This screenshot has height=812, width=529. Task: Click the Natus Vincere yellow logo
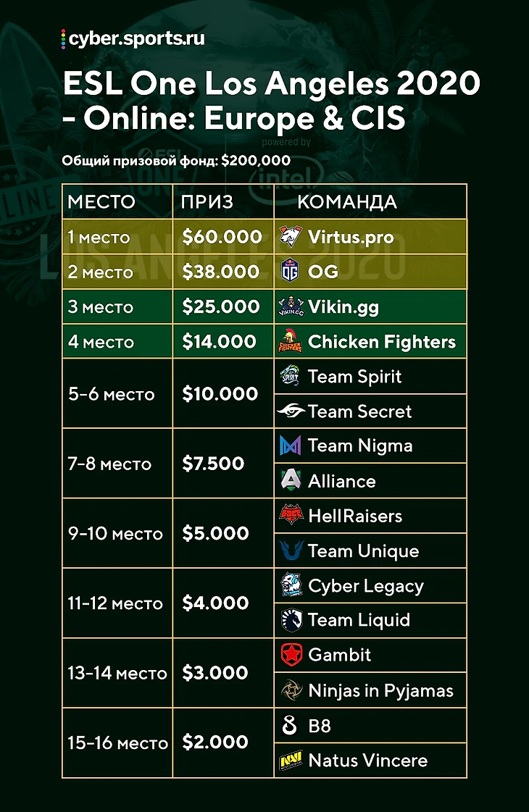(291, 761)
